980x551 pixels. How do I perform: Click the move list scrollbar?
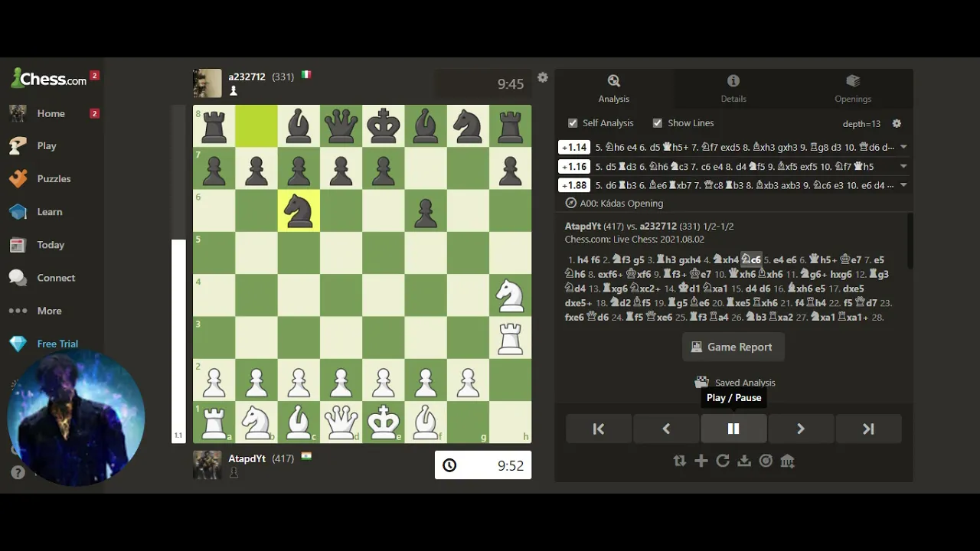coord(910,241)
